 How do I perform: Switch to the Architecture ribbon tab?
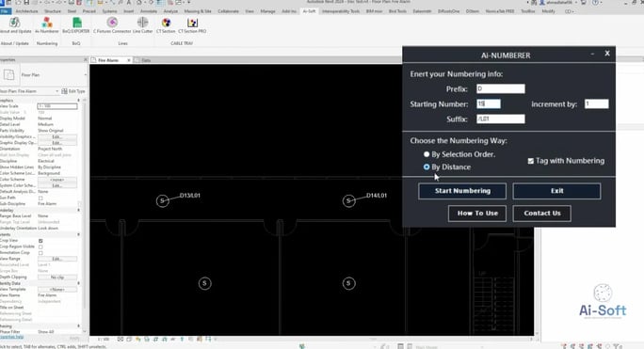click(x=27, y=11)
